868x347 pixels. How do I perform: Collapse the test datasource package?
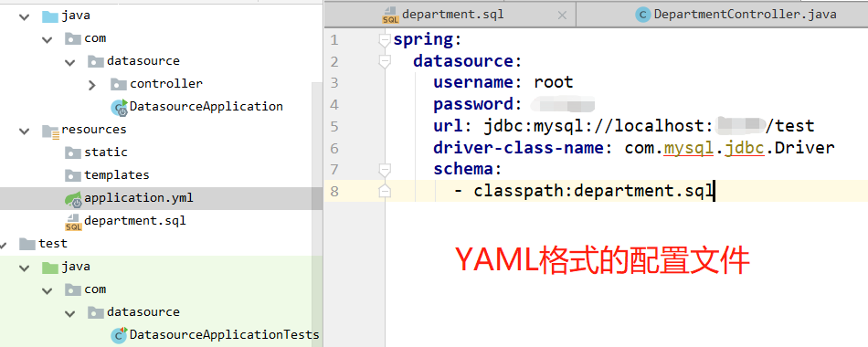(69, 313)
